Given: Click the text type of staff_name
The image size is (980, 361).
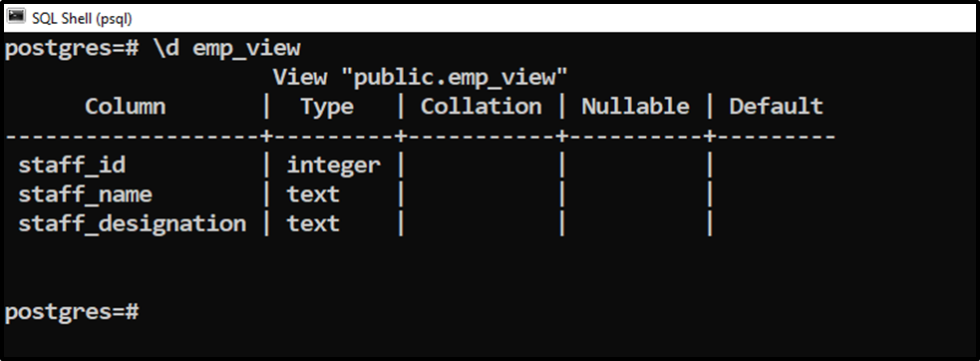Looking at the screenshot, I should (313, 194).
